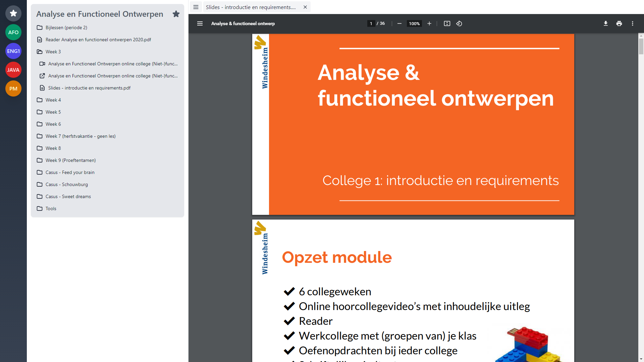Click the PDF page number field
644x362 pixels.
pyautogui.click(x=371, y=23)
